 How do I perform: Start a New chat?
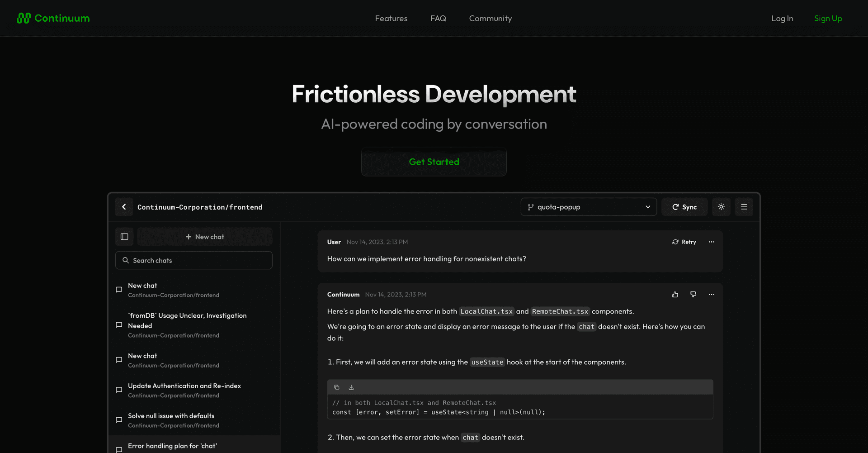205,237
